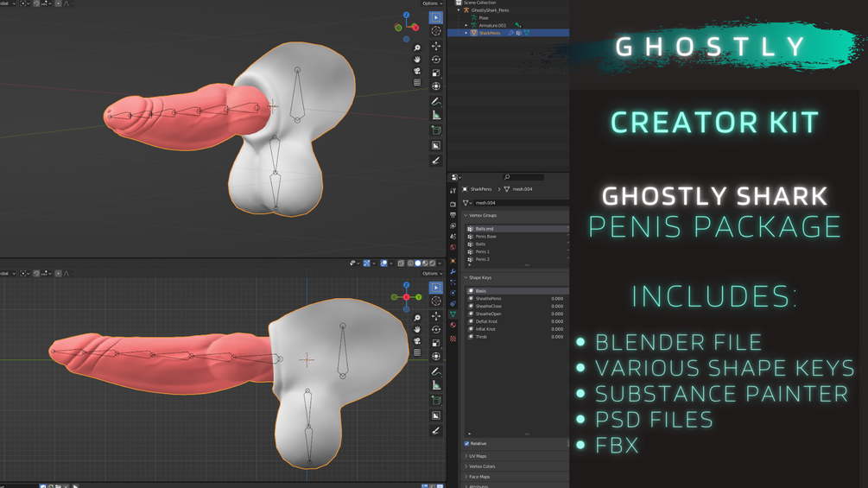Select the SheatheClose shape key
The image size is (868, 488).
tap(518, 306)
